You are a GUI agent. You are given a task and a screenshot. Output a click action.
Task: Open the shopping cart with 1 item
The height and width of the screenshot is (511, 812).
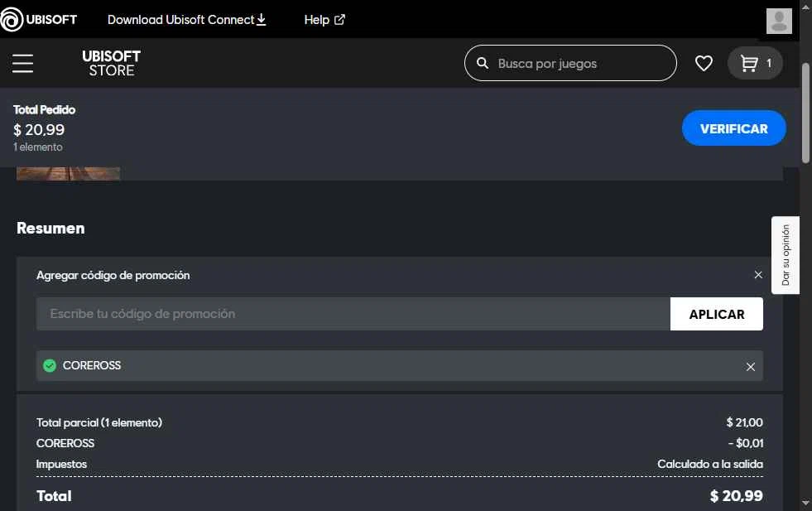pos(755,63)
